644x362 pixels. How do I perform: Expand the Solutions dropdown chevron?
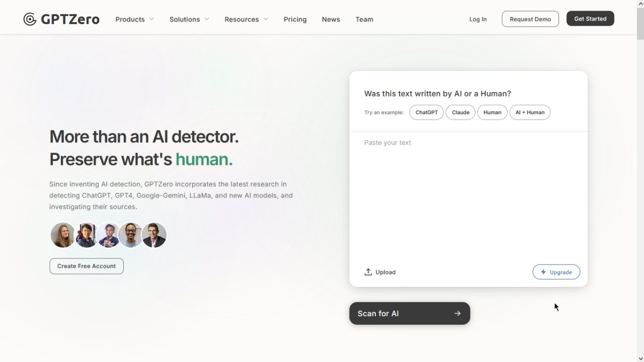(207, 19)
